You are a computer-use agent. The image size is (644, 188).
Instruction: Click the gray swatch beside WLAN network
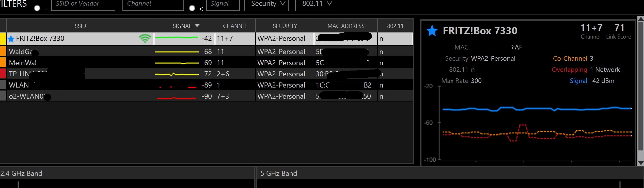(3, 85)
